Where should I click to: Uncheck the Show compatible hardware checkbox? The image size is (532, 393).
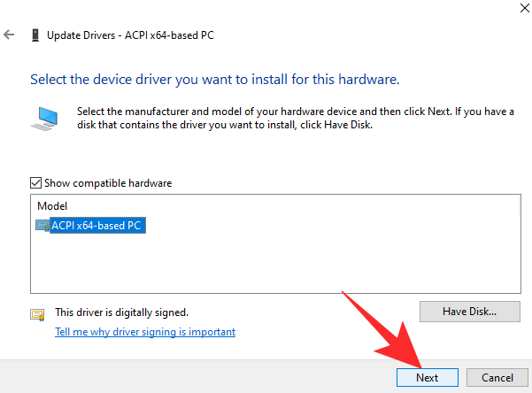(x=36, y=183)
